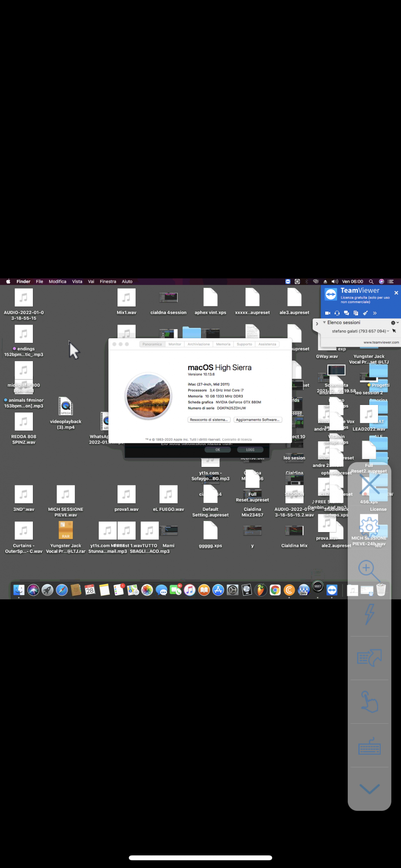
Task: Click the Aggiornamento Software button
Action: [x=258, y=420]
